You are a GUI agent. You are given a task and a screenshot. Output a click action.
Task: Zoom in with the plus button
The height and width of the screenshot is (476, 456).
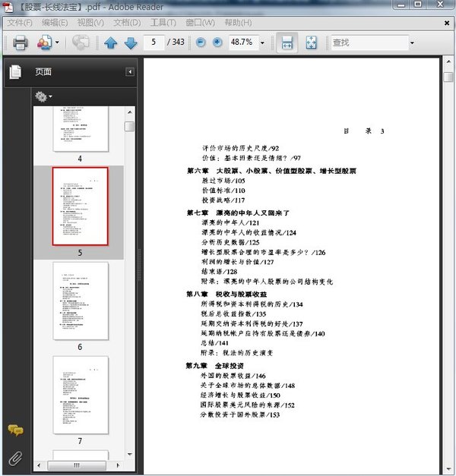[217, 43]
